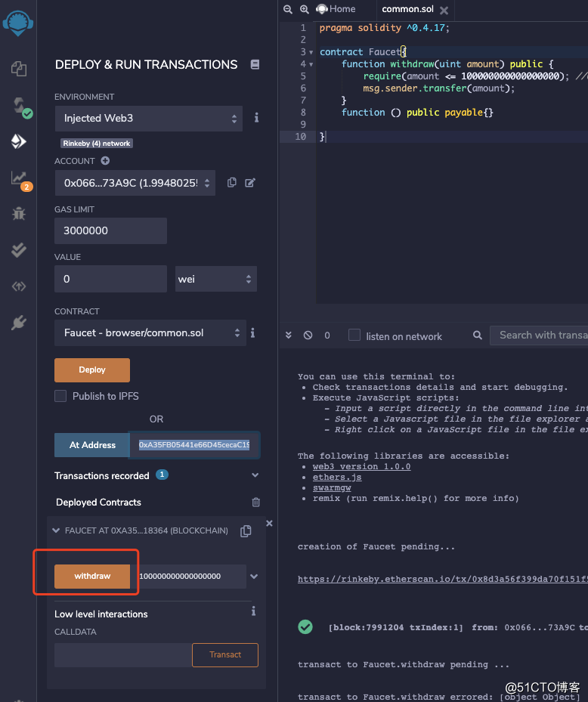
Task: Open documentation icon beside panel title
Action: (x=255, y=64)
